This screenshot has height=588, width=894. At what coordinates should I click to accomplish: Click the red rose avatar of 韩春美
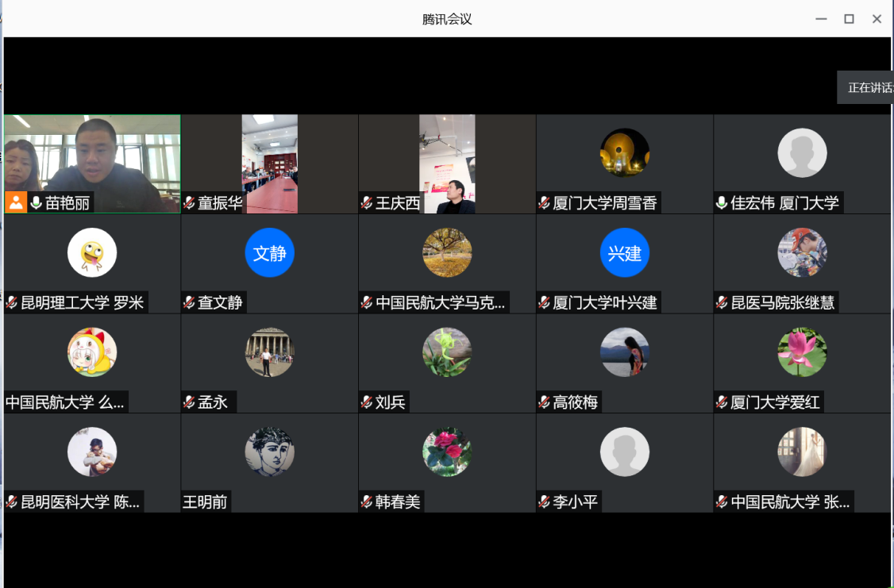[x=447, y=452]
